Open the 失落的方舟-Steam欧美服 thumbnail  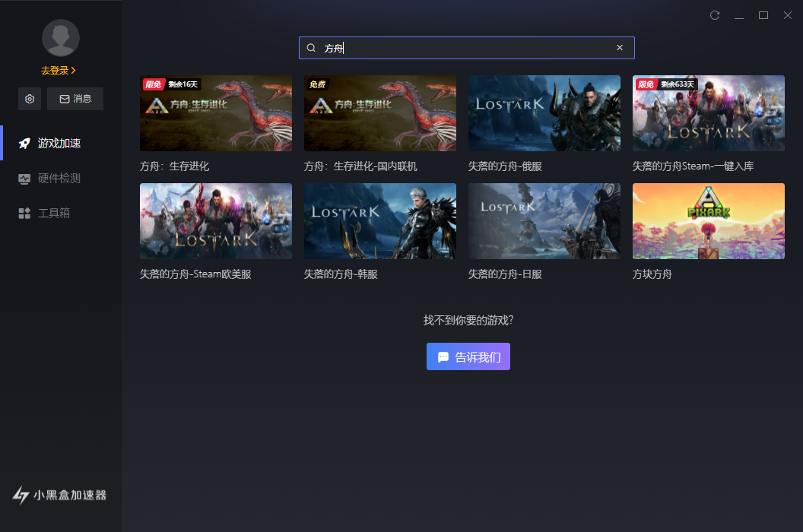[216, 221]
